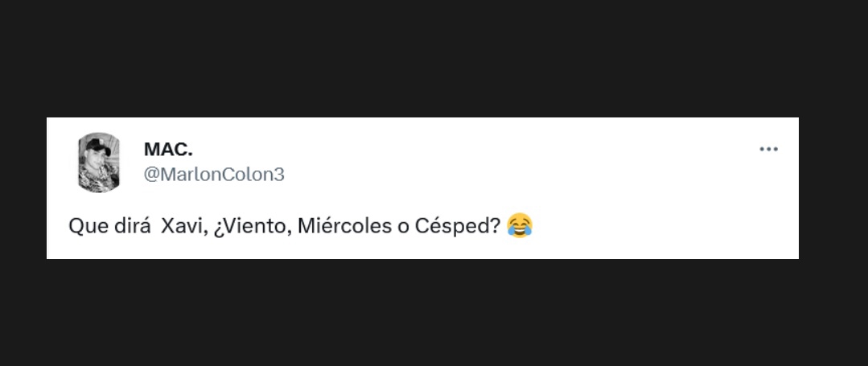
Task: Click the closing question mark after Césped
Action: 495,225
